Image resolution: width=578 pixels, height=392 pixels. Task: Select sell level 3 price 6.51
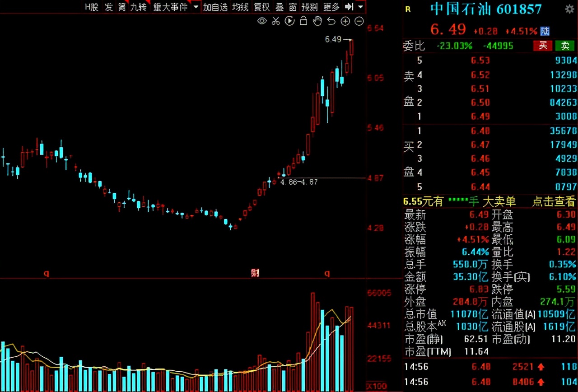480,89
